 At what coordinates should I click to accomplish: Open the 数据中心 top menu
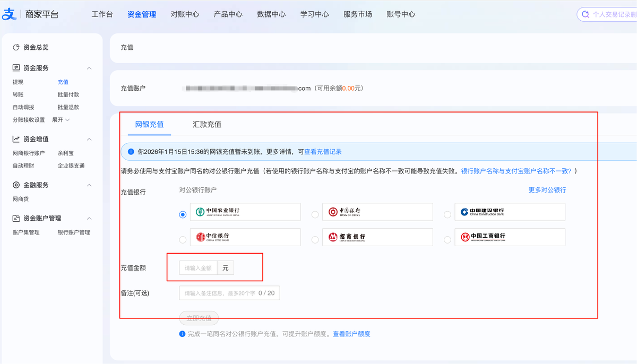(x=271, y=14)
